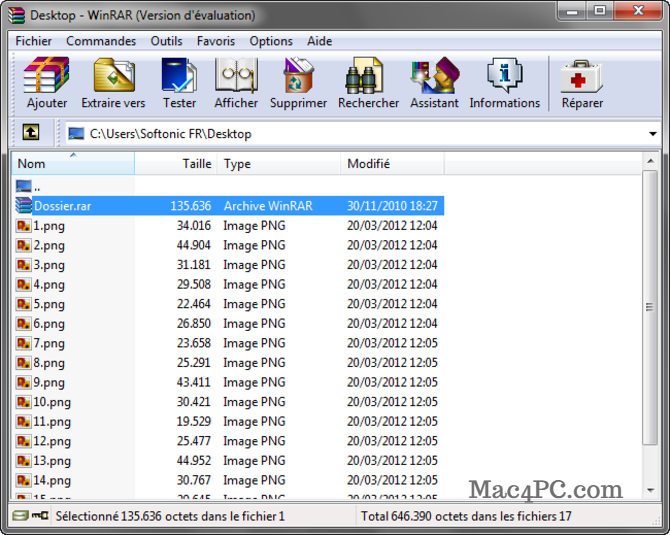The height and width of the screenshot is (535, 670).
Task: Maximize the WinRAR window
Action: point(600,12)
